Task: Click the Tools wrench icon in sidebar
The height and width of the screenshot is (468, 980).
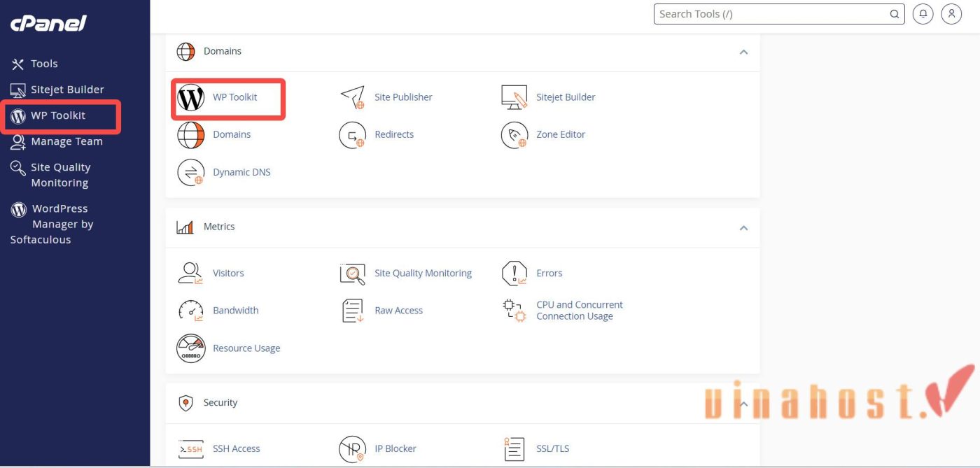Action: coord(18,64)
